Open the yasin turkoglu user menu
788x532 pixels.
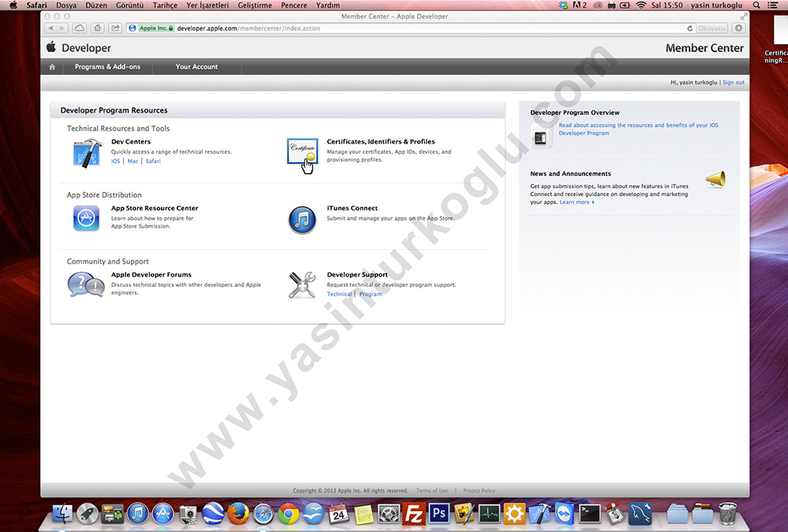(716, 5)
